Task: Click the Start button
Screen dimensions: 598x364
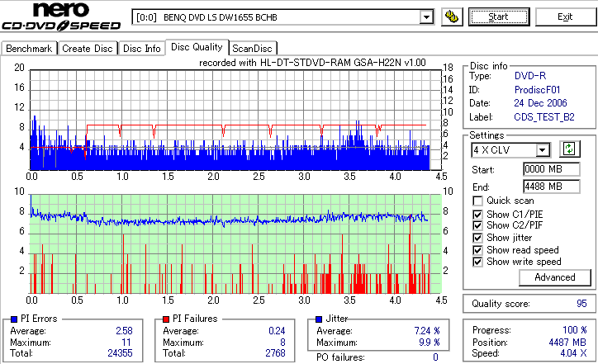Action: [x=499, y=17]
